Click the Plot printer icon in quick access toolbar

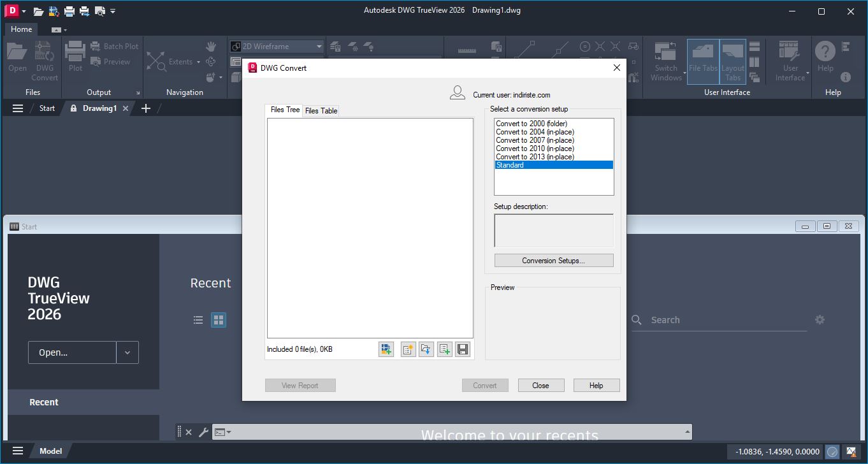click(69, 11)
